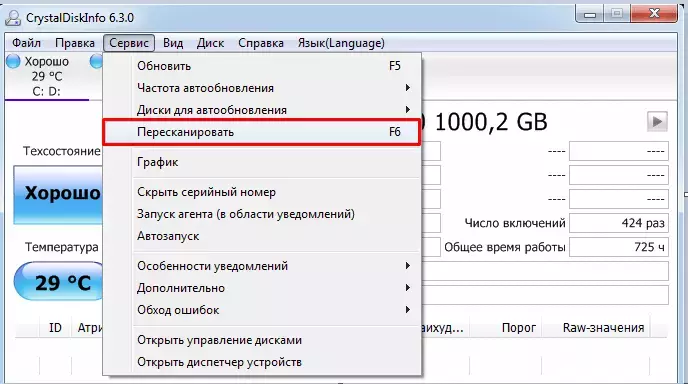Click the ID column header

[x=55, y=328]
